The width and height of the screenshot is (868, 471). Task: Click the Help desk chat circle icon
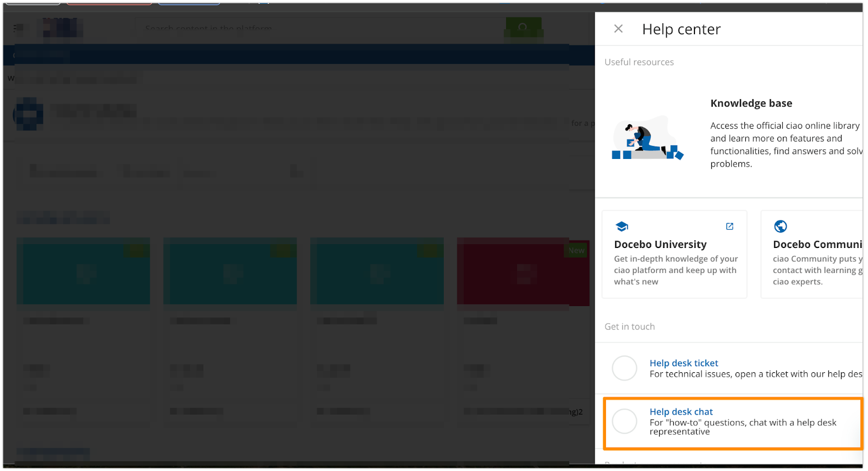point(624,421)
